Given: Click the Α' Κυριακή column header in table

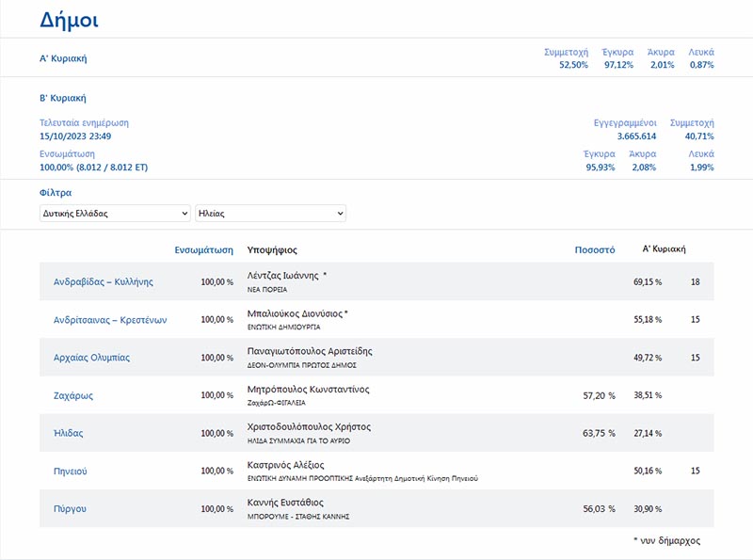Looking at the screenshot, I should pos(664,249).
